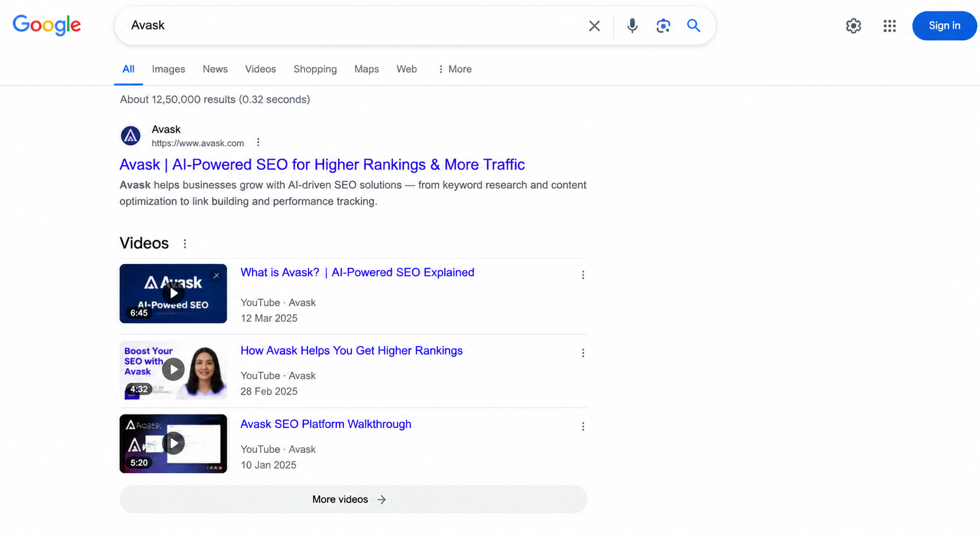Open the Settings gear icon
This screenshot has height=534, width=980.
point(854,25)
